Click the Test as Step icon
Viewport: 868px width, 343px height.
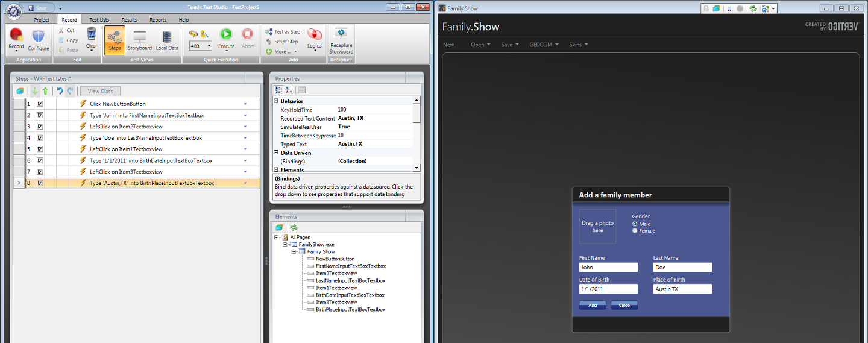point(268,32)
